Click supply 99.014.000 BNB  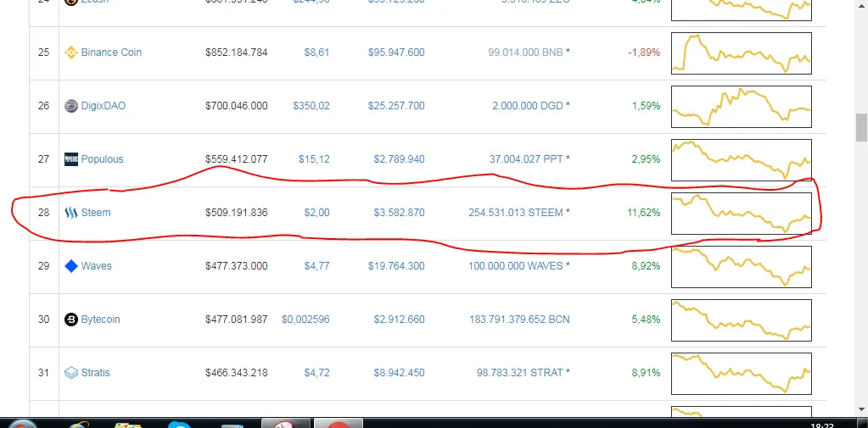pyautogui.click(x=525, y=53)
